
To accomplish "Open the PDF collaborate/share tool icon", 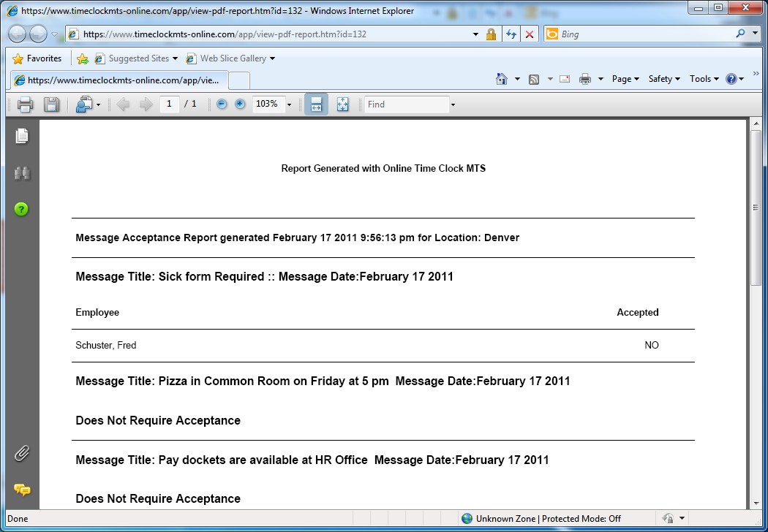I will (x=84, y=104).
